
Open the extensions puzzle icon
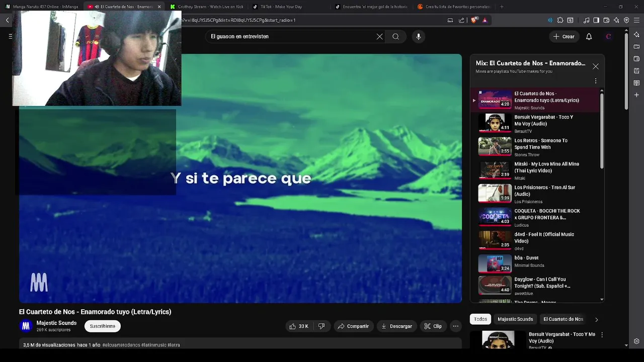[x=559, y=20]
